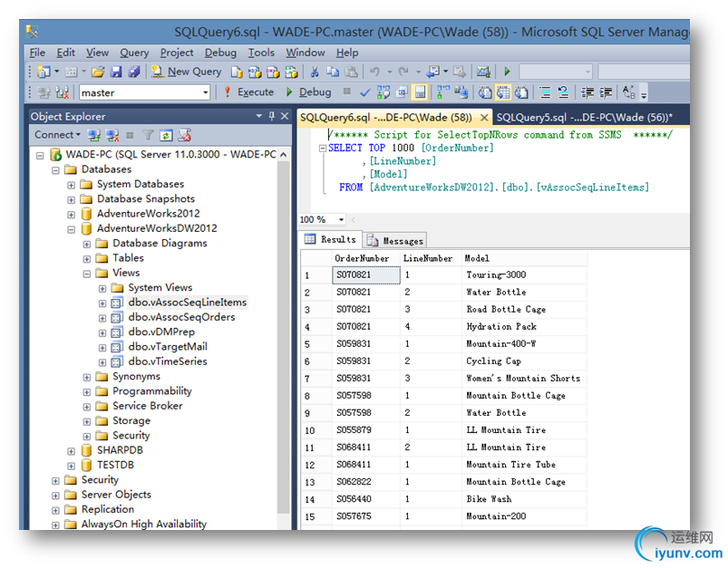Screen dimensions: 728x568
Task: Increase indent using the toolbar icon
Action: tap(606, 92)
